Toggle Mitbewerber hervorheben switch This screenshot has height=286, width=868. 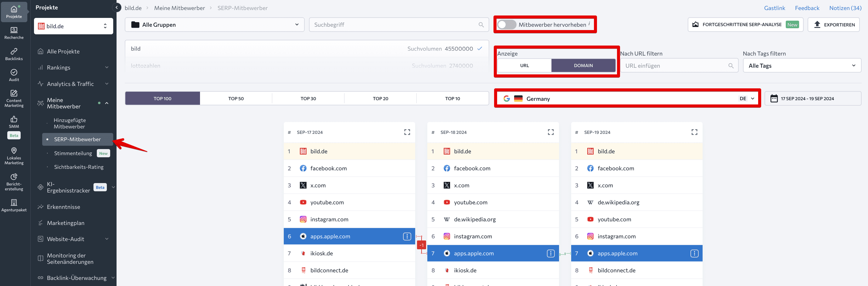(507, 25)
